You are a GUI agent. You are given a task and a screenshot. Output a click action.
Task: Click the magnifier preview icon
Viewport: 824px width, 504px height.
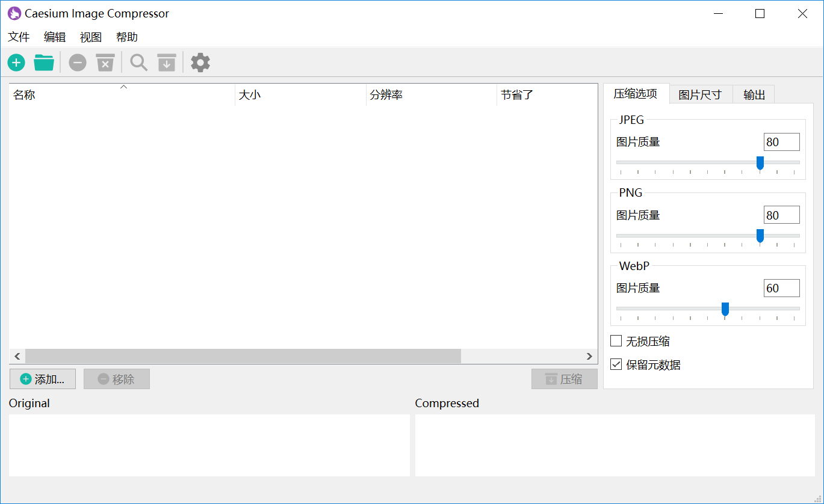tap(139, 63)
